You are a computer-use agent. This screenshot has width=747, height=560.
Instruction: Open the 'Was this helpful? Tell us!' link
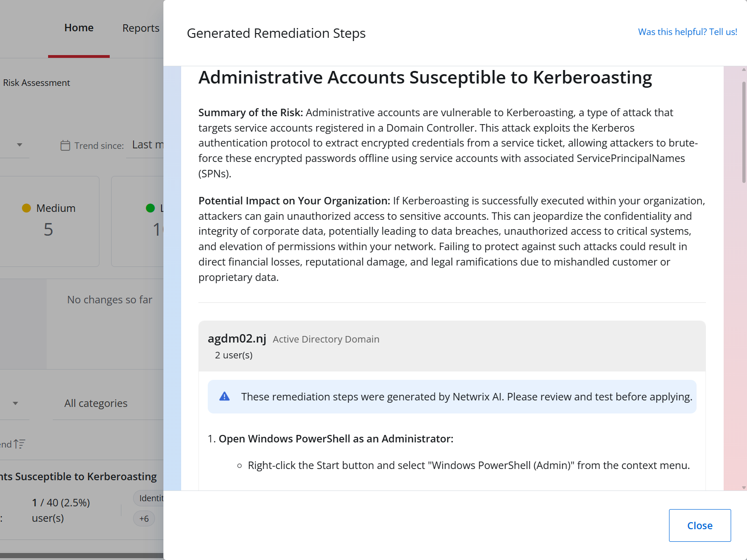click(687, 32)
